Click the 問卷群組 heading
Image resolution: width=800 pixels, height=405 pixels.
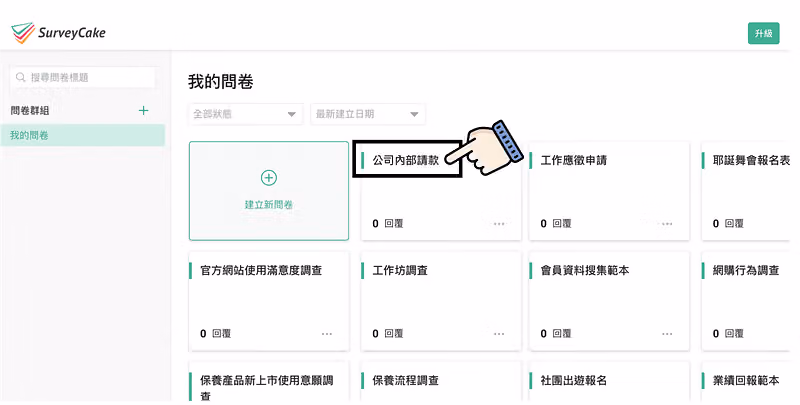(30, 110)
